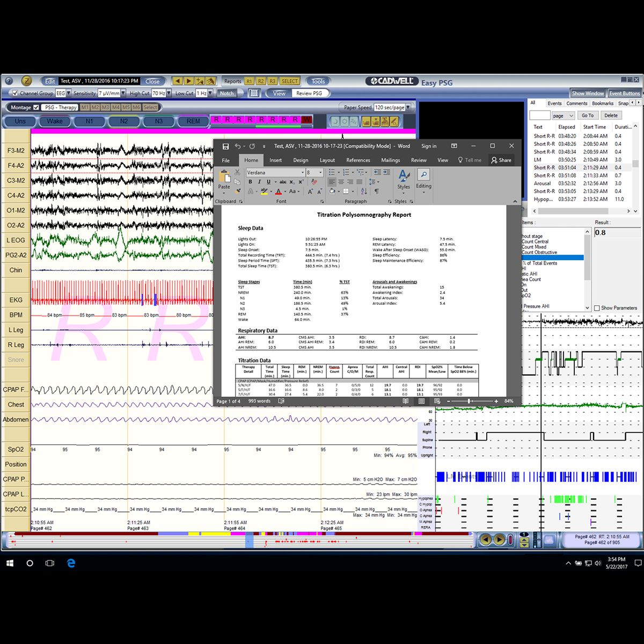Click the Save icon in Word's quick access toolbar

click(x=225, y=145)
